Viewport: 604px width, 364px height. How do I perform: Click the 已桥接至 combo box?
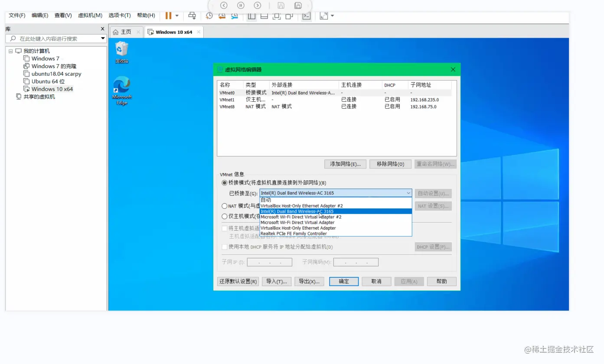[336, 193]
